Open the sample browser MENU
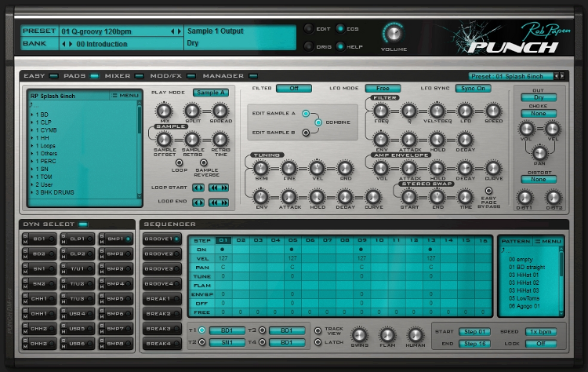The image size is (588, 372). (125, 95)
